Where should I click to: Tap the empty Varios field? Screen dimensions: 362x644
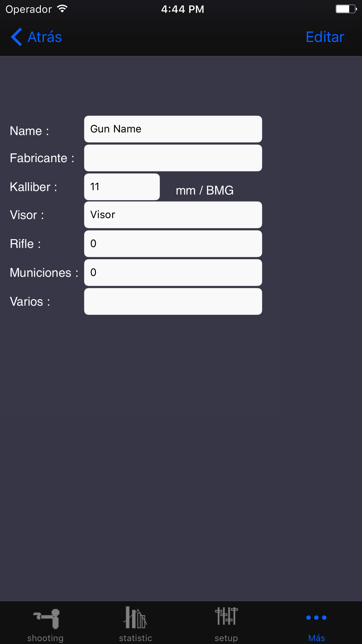(173, 302)
